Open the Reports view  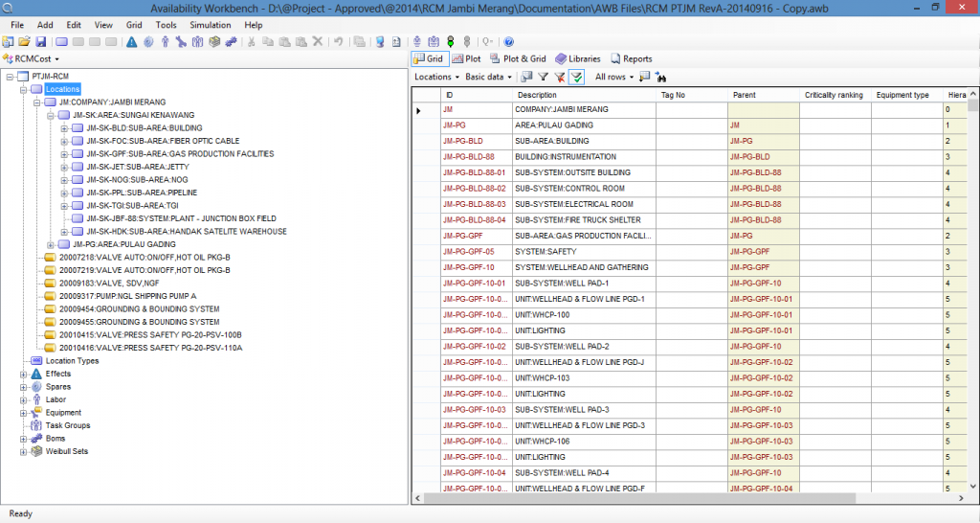click(632, 58)
